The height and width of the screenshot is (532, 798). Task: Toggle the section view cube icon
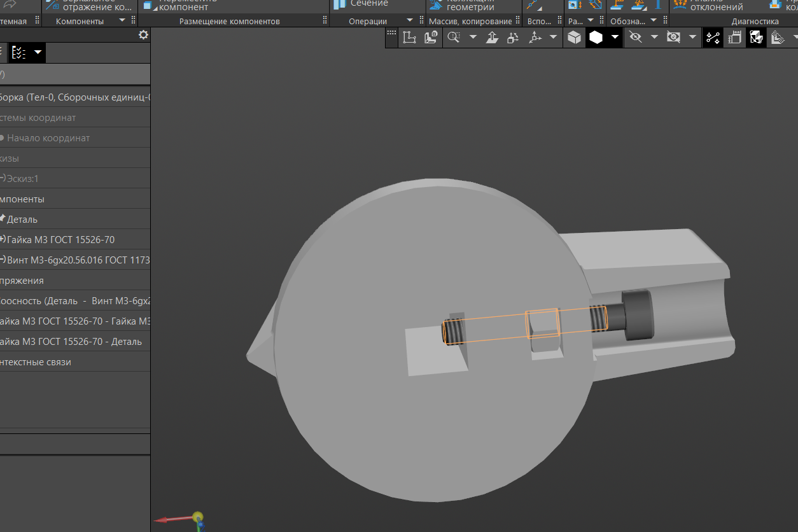(x=757, y=38)
